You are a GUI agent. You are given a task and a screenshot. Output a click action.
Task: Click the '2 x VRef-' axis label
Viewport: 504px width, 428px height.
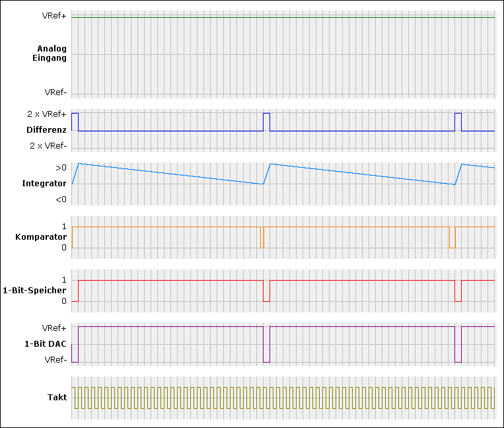point(48,145)
